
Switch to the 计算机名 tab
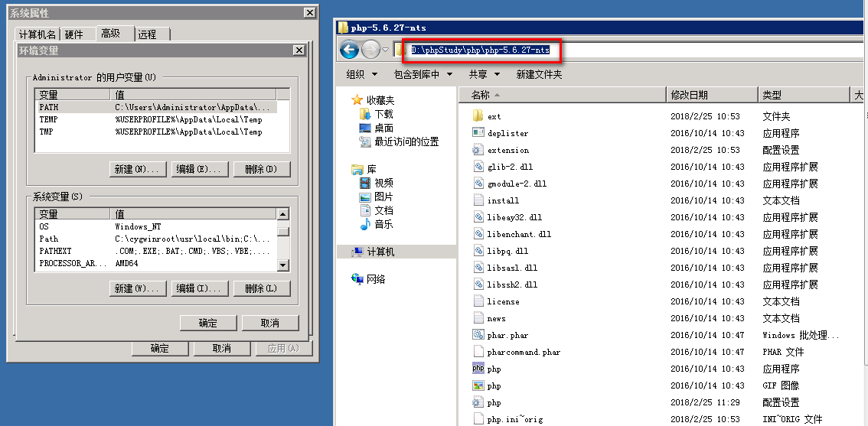[37, 34]
